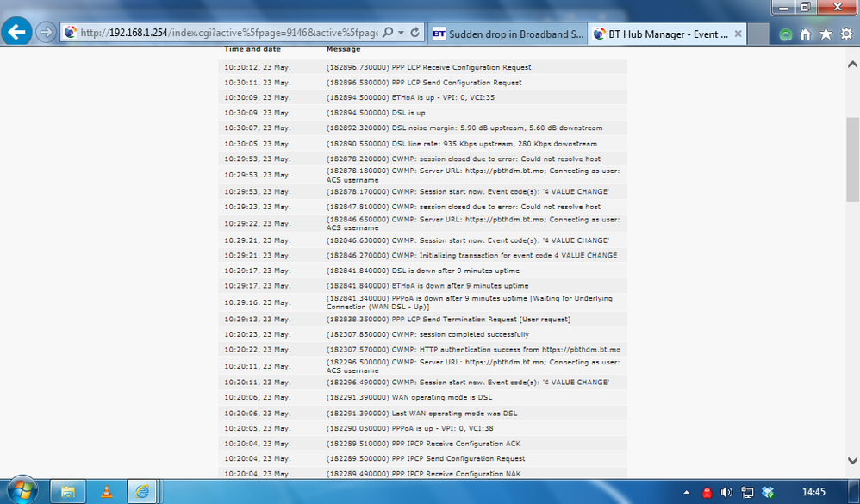Image resolution: width=860 pixels, height=504 pixels.
Task: Select 'CWMP: Initializing transaction' log entry
Action: point(422,256)
